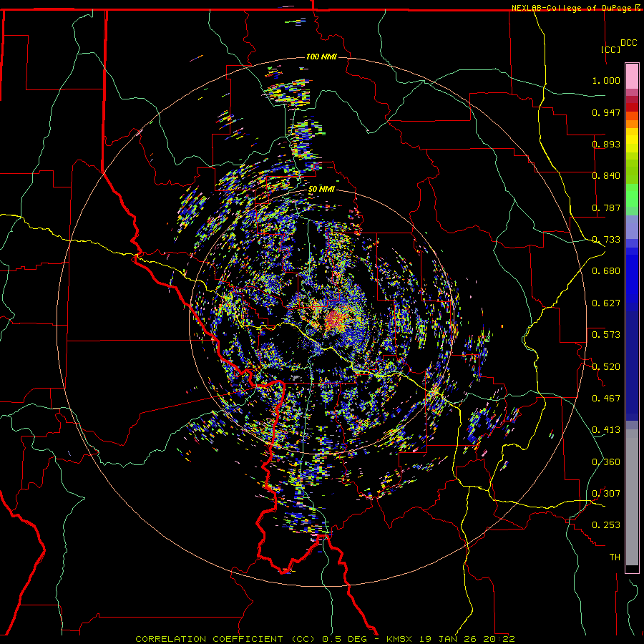Click the 1.000 scale value
This screenshot has width=644, height=644.
(606, 80)
